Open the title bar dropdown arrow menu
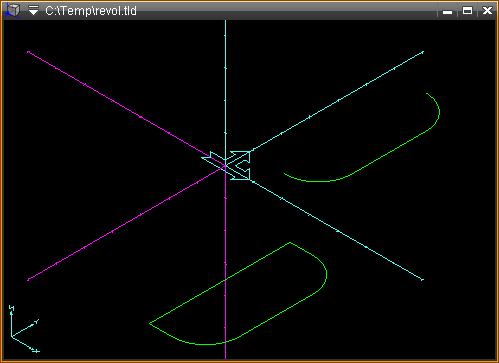Viewport: 499px width, 363px height. click(33, 11)
